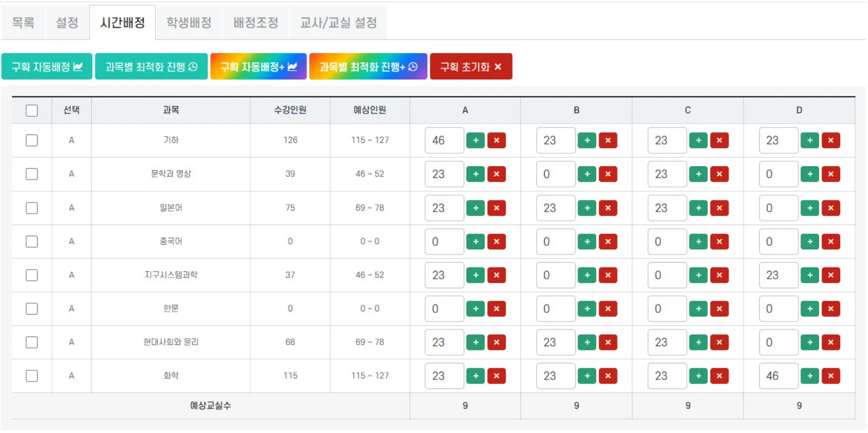This screenshot has width=868, height=433.
Task: Click green plus in 문학과 영상 row column A
Action: click(476, 174)
